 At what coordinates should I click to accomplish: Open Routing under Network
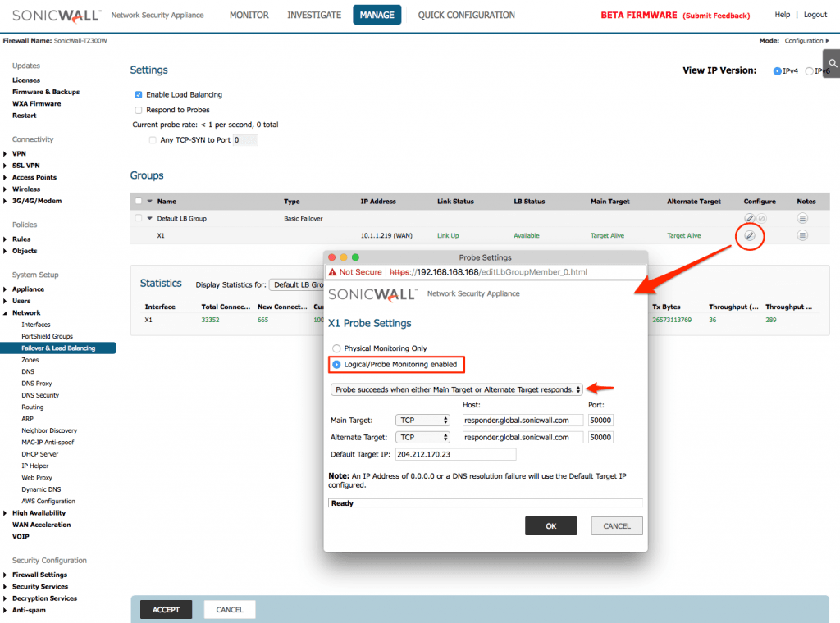(x=32, y=407)
